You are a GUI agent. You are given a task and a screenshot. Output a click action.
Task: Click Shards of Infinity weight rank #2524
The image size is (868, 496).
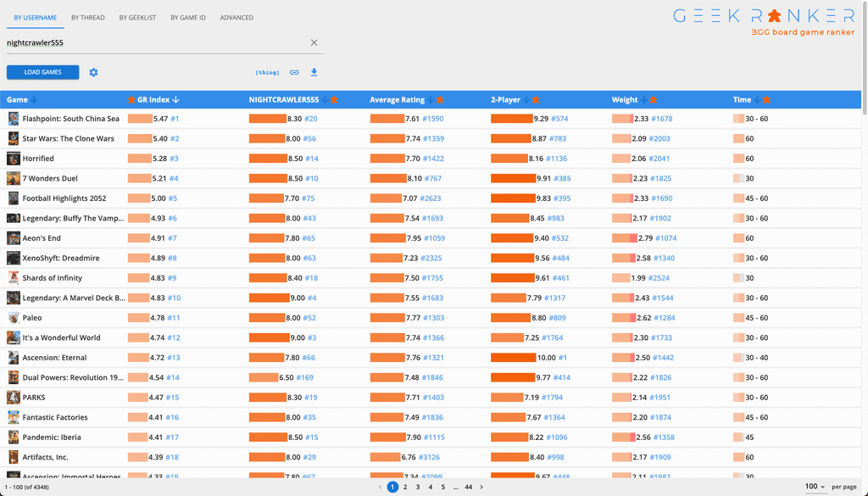point(659,278)
